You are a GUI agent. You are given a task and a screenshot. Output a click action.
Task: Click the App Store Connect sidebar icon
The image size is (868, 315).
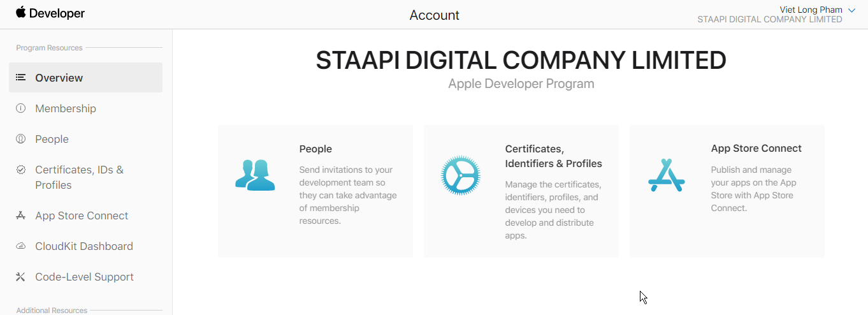click(x=21, y=216)
